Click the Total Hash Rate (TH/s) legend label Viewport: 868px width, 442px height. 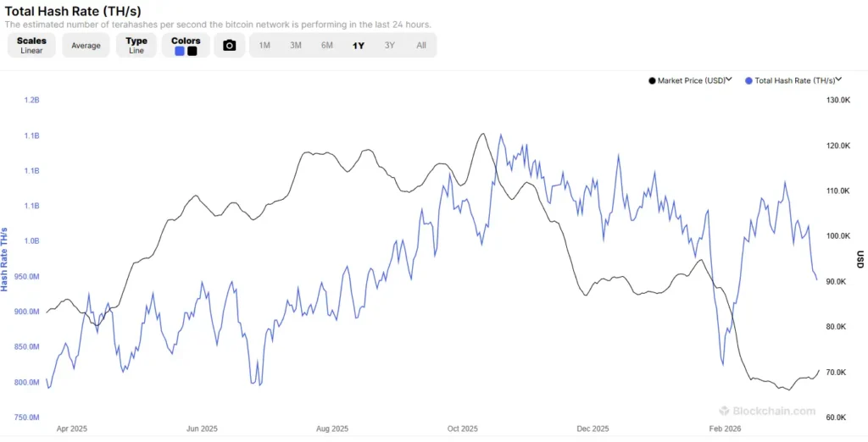794,80
